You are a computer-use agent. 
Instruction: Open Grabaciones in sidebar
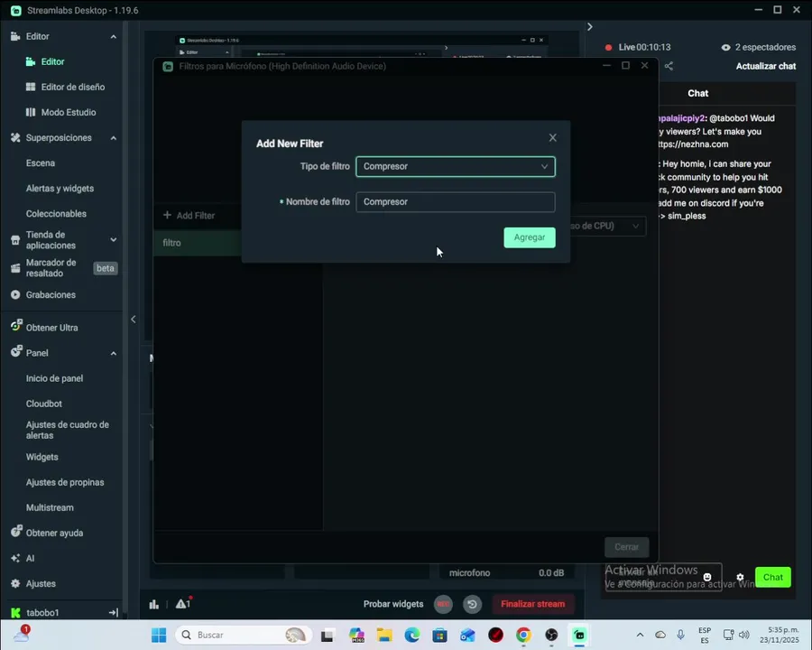(x=51, y=295)
